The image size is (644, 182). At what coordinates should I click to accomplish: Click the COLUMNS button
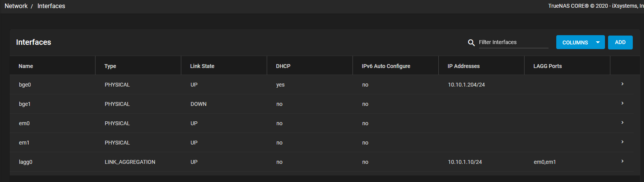click(x=575, y=43)
